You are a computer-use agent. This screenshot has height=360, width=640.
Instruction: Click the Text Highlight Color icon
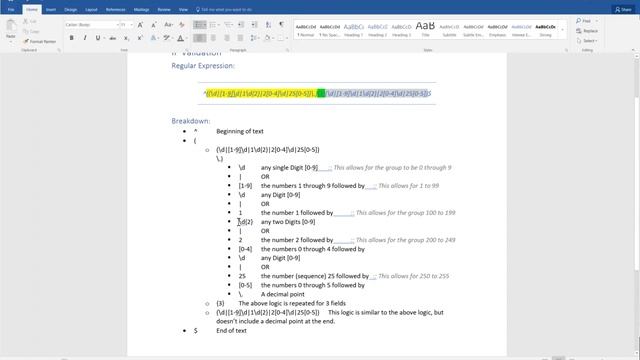[x=167, y=38]
